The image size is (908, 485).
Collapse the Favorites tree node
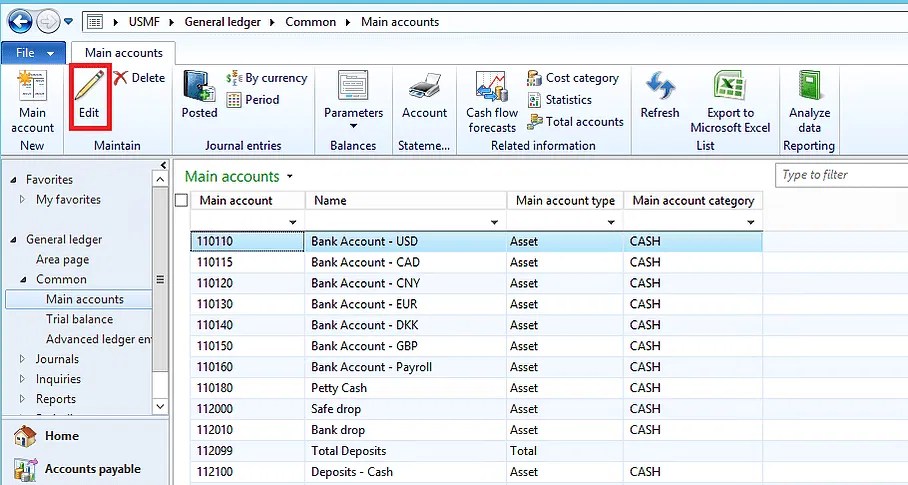point(13,180)
